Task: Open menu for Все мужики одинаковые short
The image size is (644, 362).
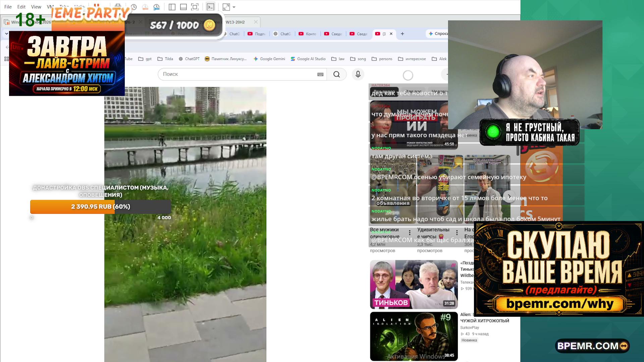Action: (x=410, y=233)
